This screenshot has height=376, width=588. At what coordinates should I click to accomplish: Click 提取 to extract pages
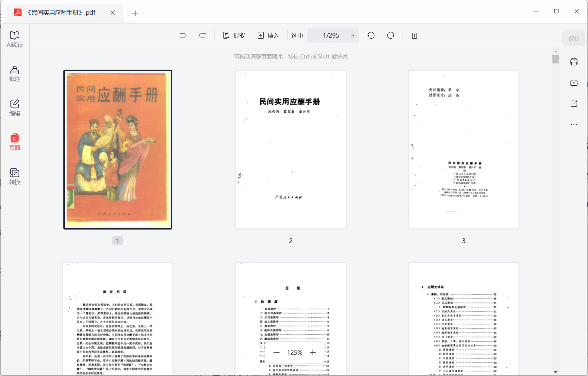coord(234,35)
